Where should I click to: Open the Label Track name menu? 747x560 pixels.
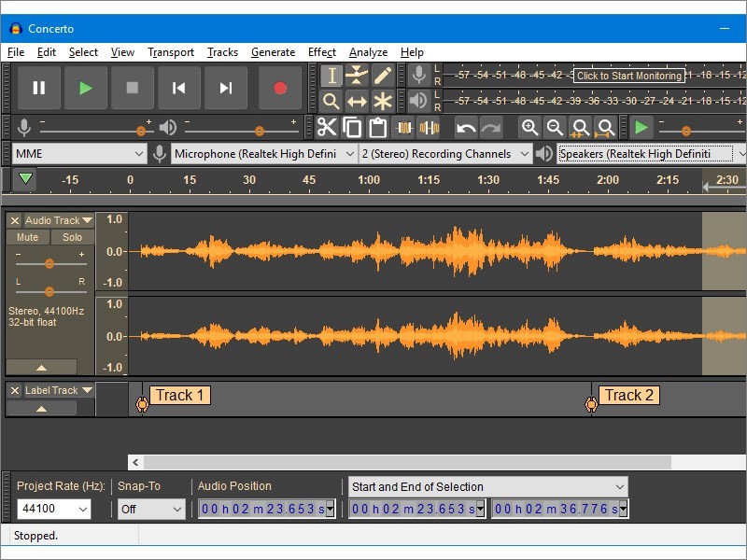(59, 390)
